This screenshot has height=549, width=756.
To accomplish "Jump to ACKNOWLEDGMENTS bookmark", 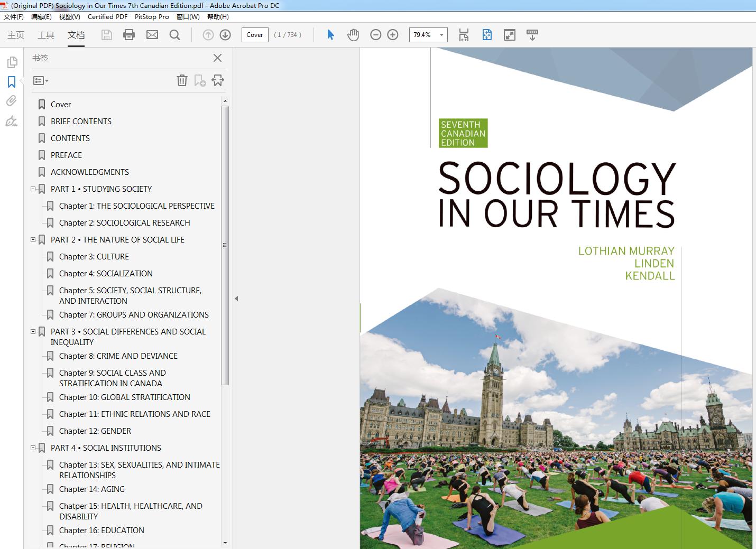I will [90, 172].
